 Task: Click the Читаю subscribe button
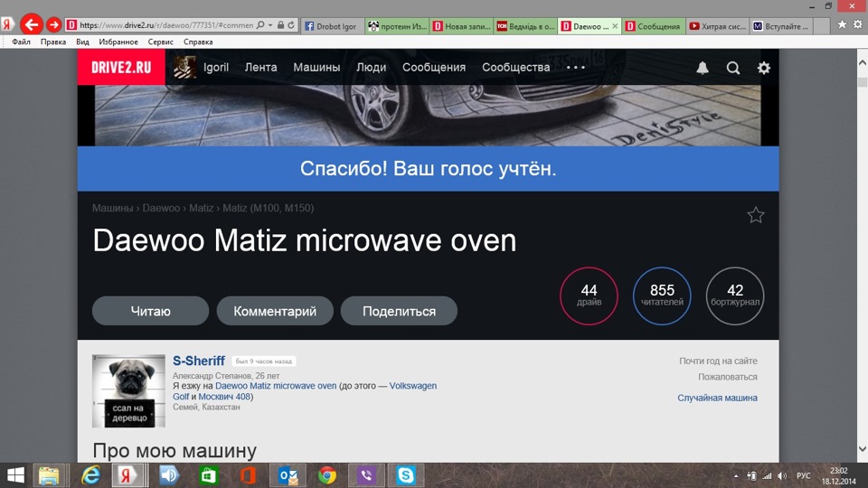coord(151,311)
